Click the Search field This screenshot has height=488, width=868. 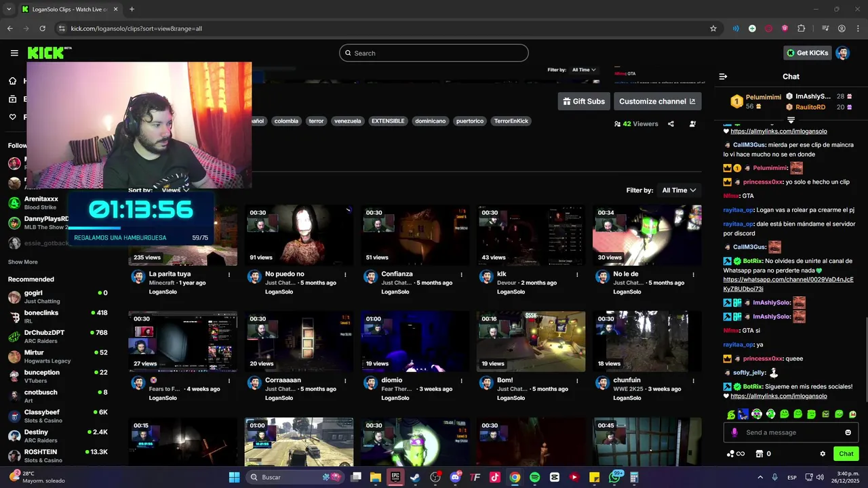[x=434, y=53]
